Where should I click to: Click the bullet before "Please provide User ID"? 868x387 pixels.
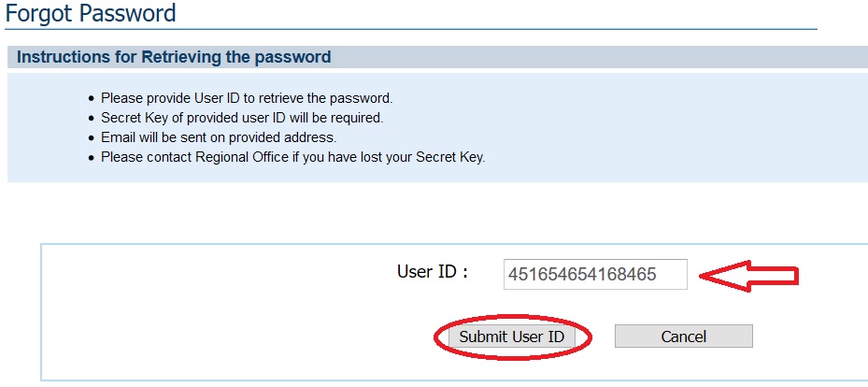92,98
